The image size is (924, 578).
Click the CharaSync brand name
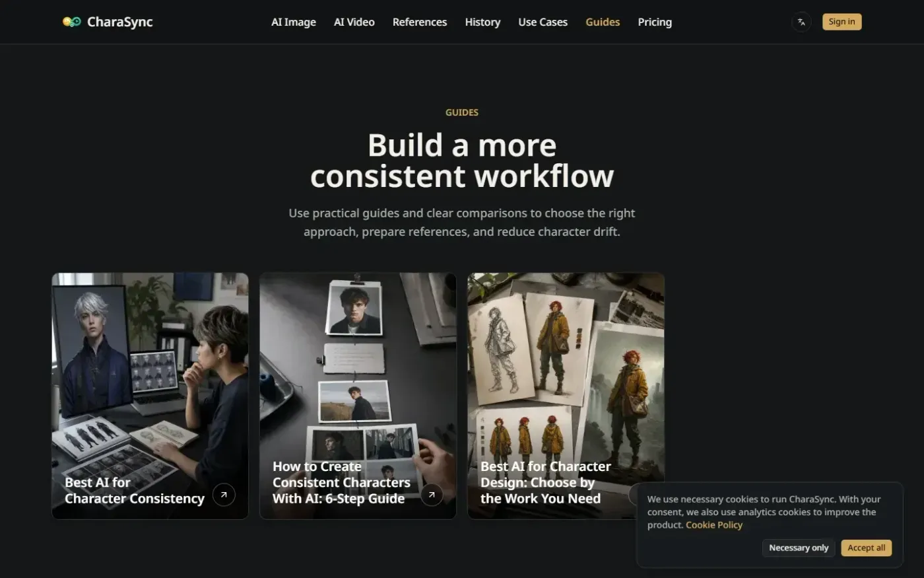point(120,22)
